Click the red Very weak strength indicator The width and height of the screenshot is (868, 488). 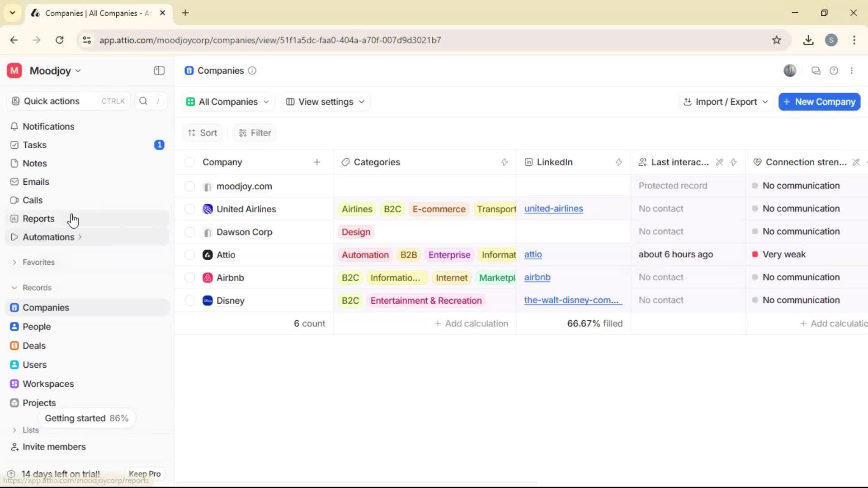755,254
